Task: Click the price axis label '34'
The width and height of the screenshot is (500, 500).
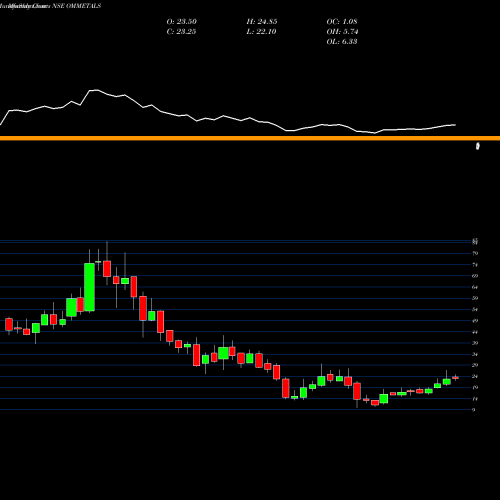Action: (475, 354)
